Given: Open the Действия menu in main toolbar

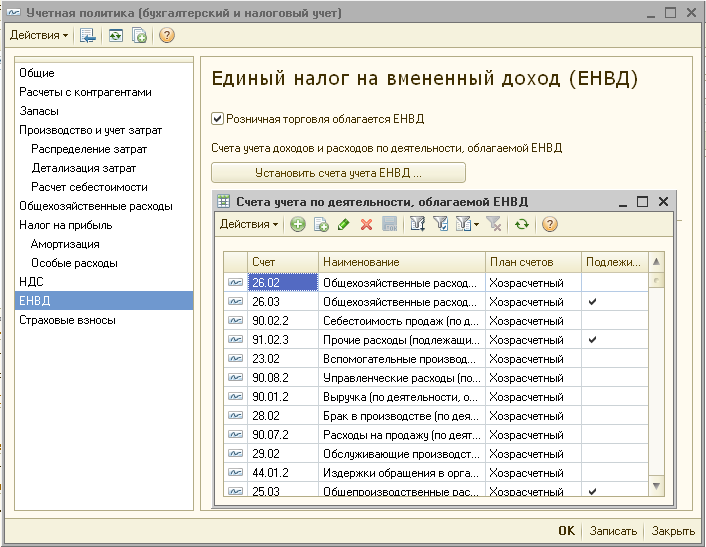Looking at the screenshot, I should coord(39,35).
